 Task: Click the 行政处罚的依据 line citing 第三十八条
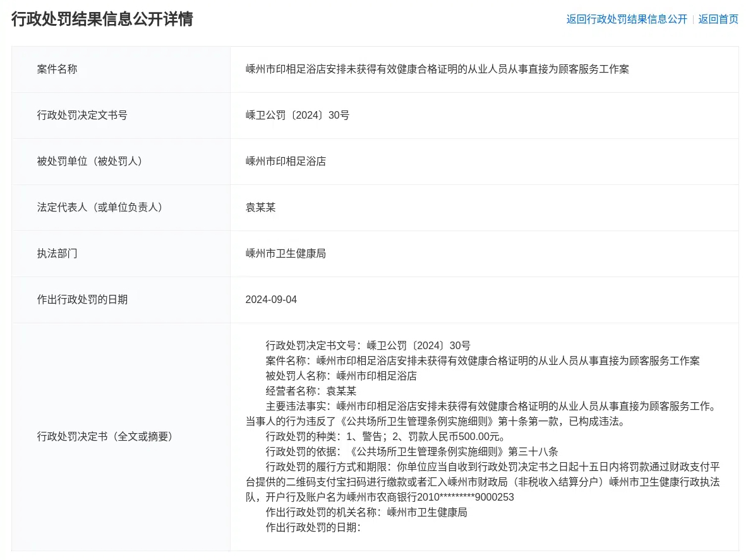pyautogui.click(x=412, y=451)
